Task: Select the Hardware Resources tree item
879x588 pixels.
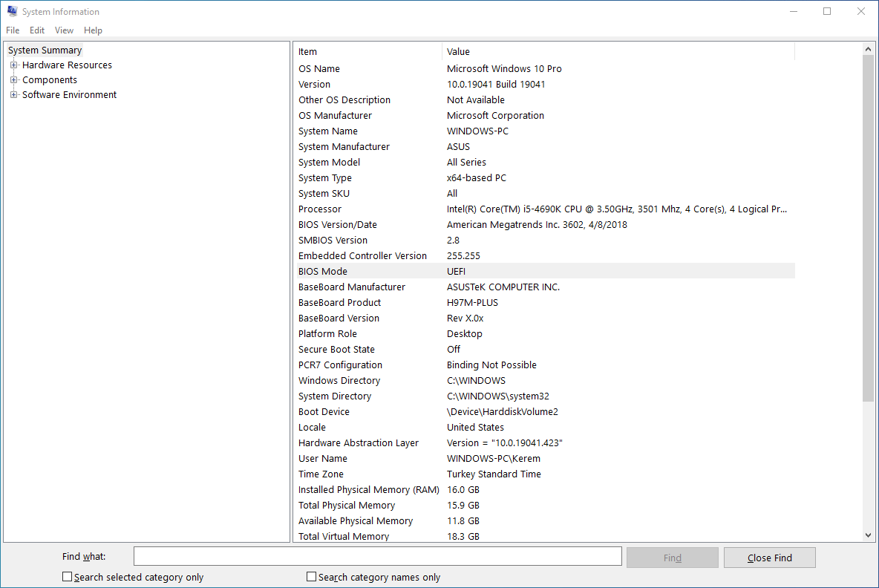Action: click(67, 65)
